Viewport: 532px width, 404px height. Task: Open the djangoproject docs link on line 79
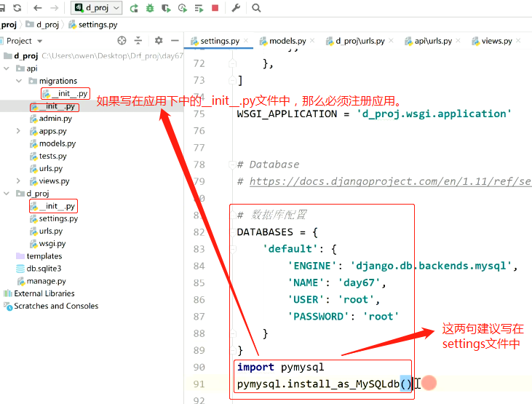[x=390, y=182]
